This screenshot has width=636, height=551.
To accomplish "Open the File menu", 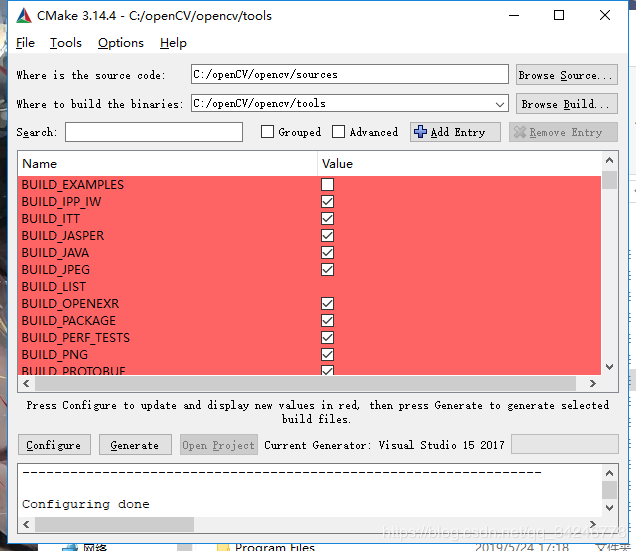I will point(25,43).
